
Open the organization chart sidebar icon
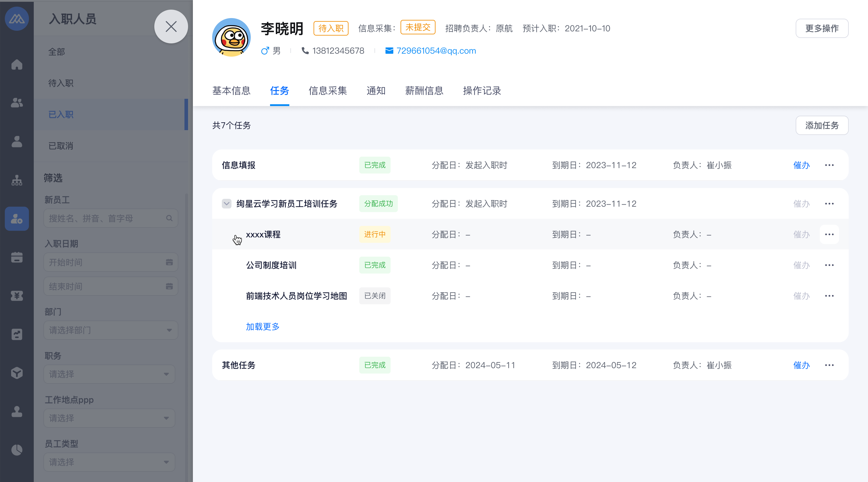click(x=17, y=180)
